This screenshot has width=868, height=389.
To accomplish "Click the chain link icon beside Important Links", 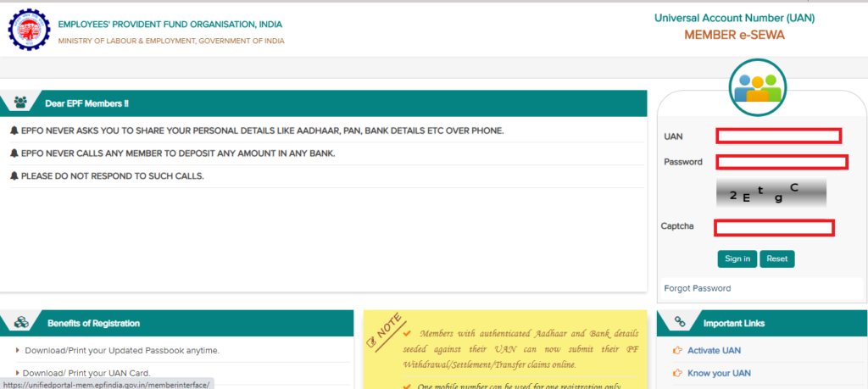I will click(681, 323).
